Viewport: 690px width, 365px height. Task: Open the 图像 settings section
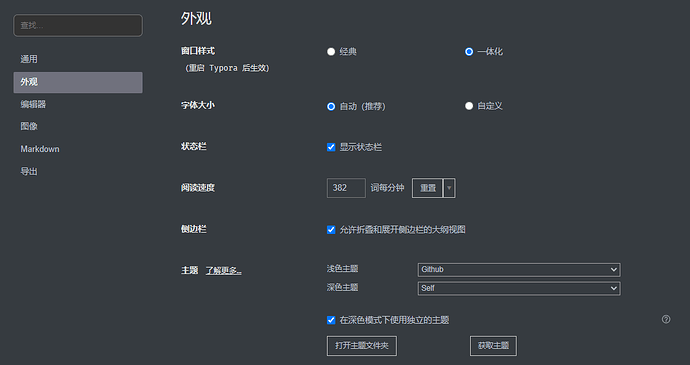(x=78, y=126)
